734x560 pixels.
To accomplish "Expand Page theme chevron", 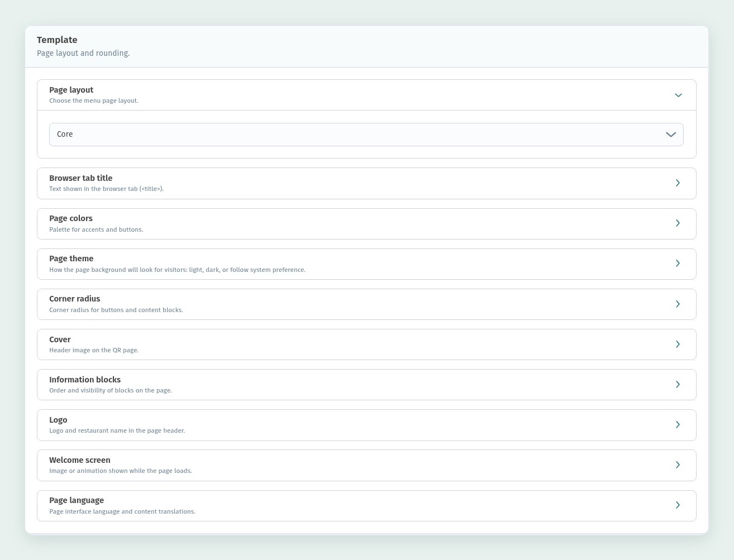I will point(678,264).
